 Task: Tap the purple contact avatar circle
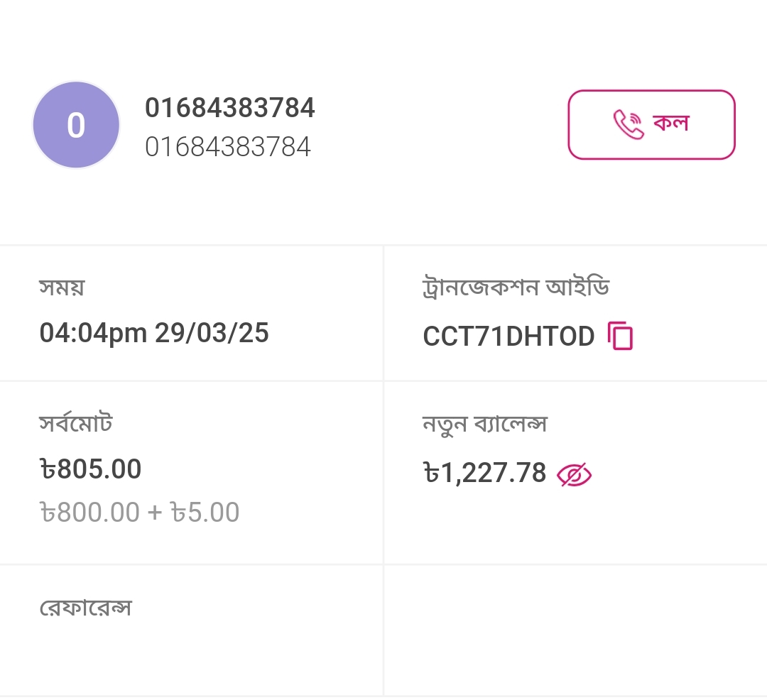pyautogui.click(x=76, y=125)
